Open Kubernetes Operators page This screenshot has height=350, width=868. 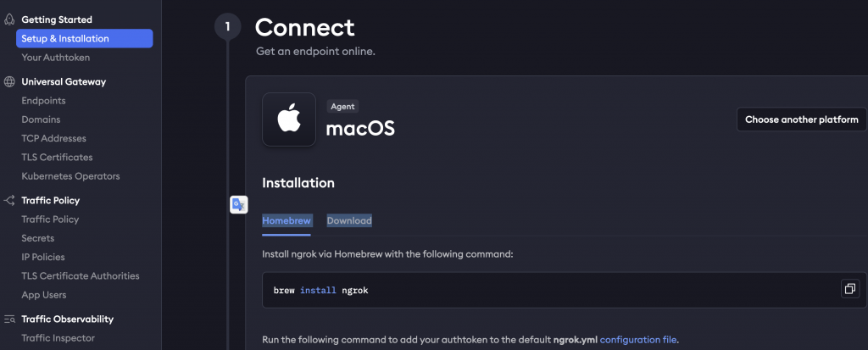(x=70, y=176)
